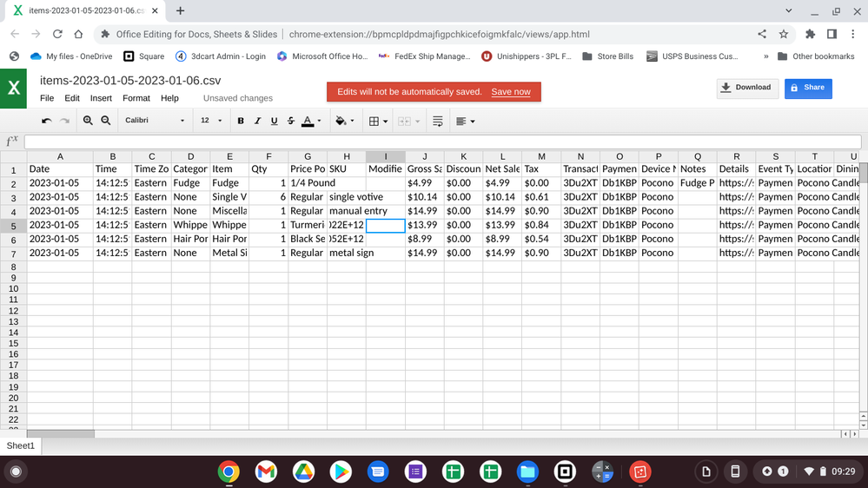Click the $13.99 Gross Sales cell

coord(425,225)
